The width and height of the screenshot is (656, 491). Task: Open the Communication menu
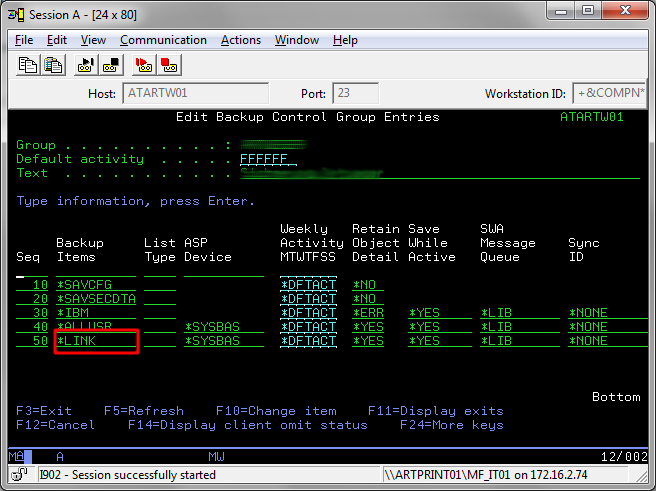(163, 40)
